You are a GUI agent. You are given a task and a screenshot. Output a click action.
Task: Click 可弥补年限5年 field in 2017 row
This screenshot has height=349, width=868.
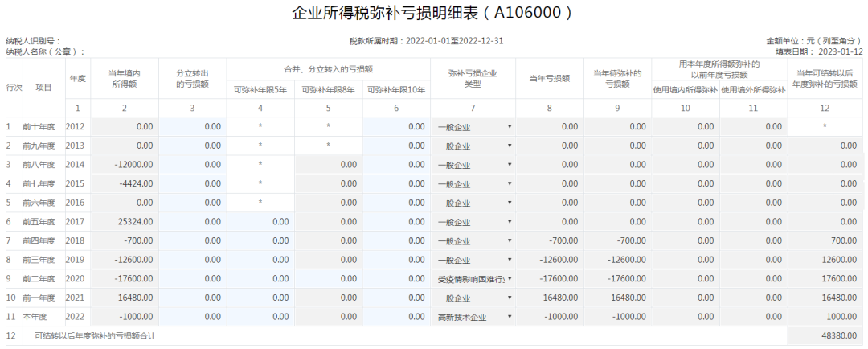(260, 222)
